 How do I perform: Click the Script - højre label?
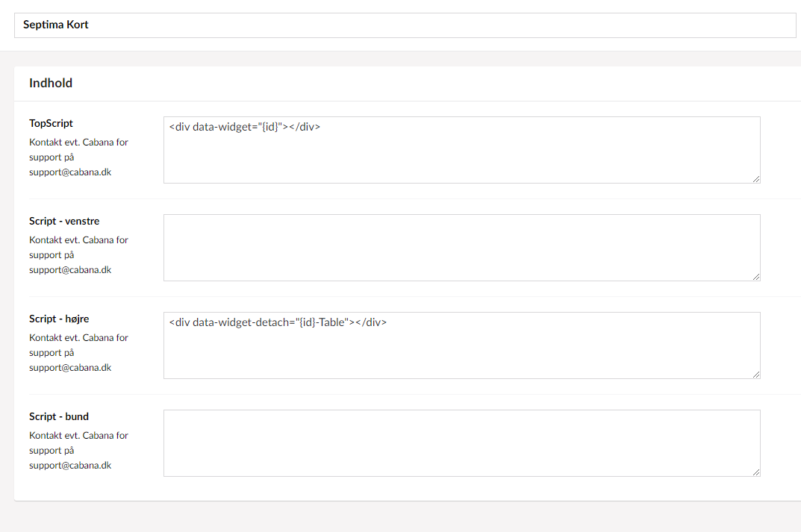coord(59,319)
